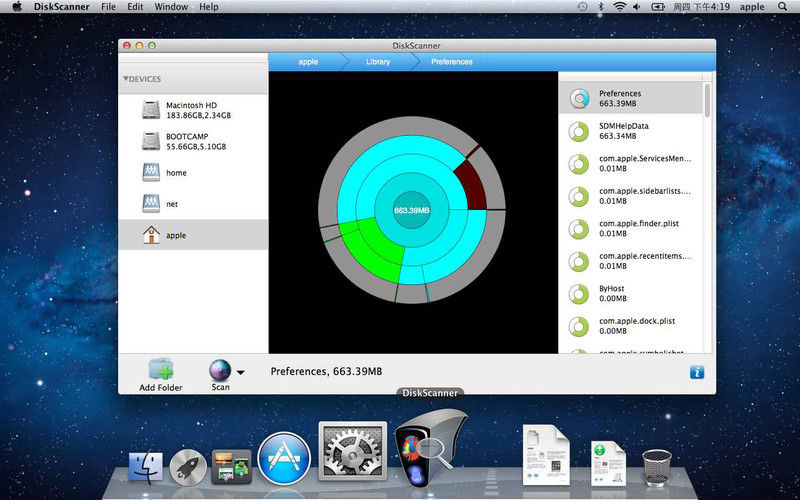
Task: Open the Trash in the Dock
Action: 657,468
